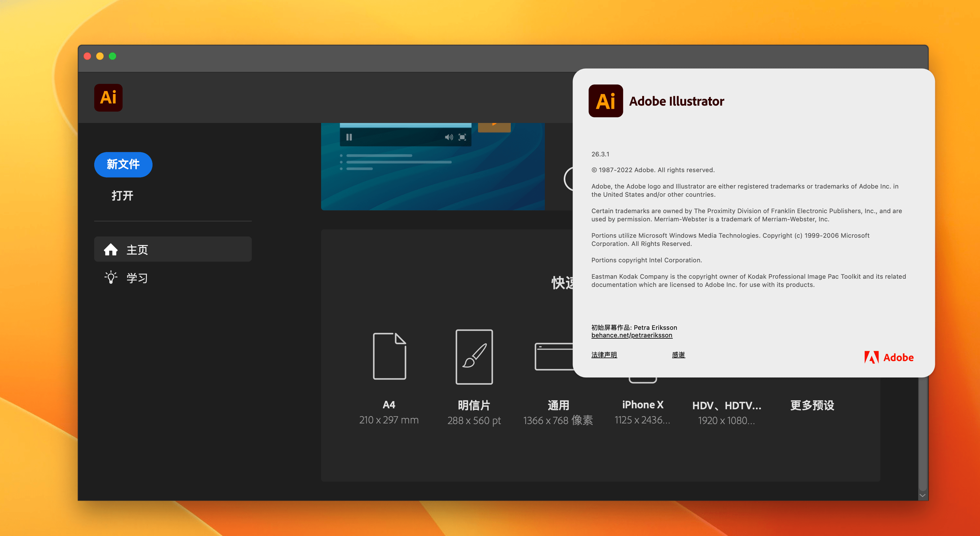Image resolution: width=980 pixels, height=536 pixels.
Task: Click the video play/pause control
Action: point(349,137)
